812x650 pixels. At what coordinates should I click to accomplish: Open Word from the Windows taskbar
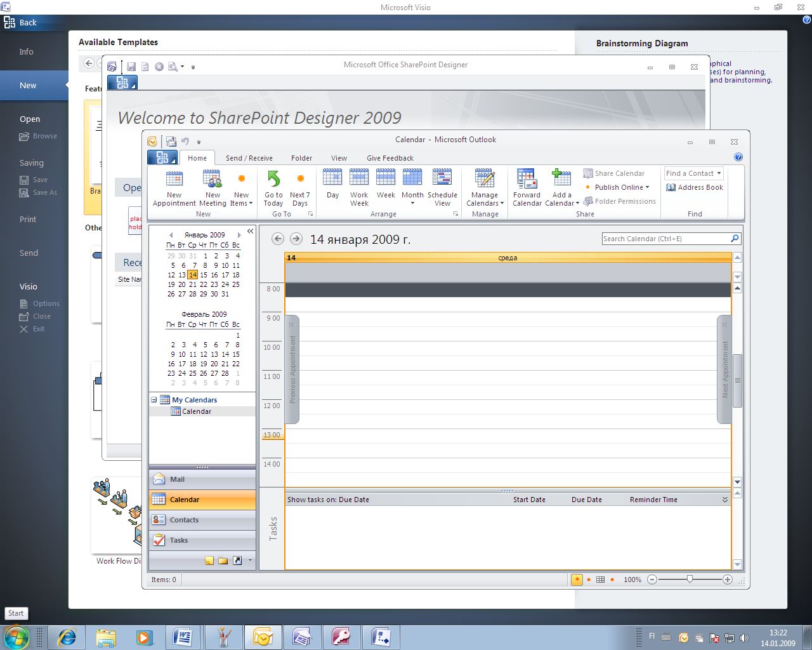(x=183, y=637)
